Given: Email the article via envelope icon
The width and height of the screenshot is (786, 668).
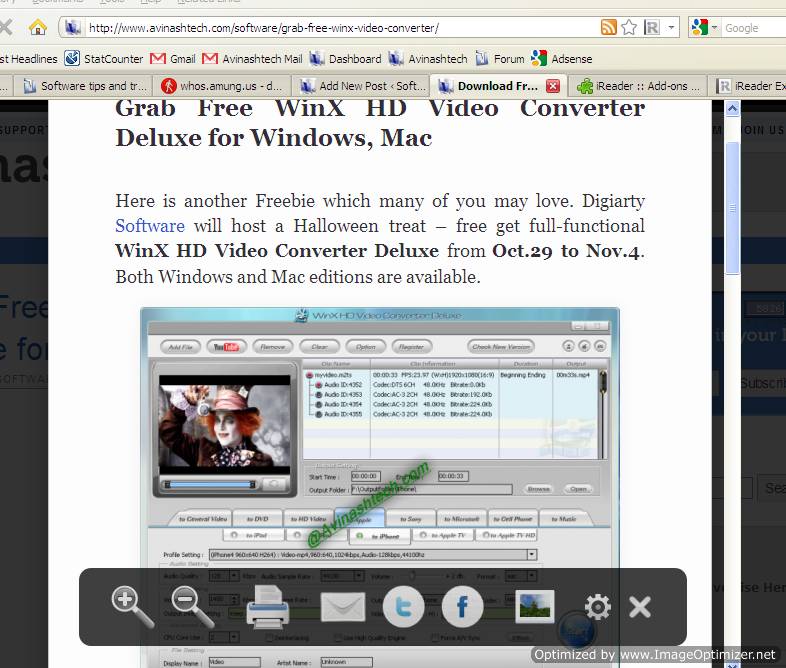Looking at the screenshot, I should point(343,607).
